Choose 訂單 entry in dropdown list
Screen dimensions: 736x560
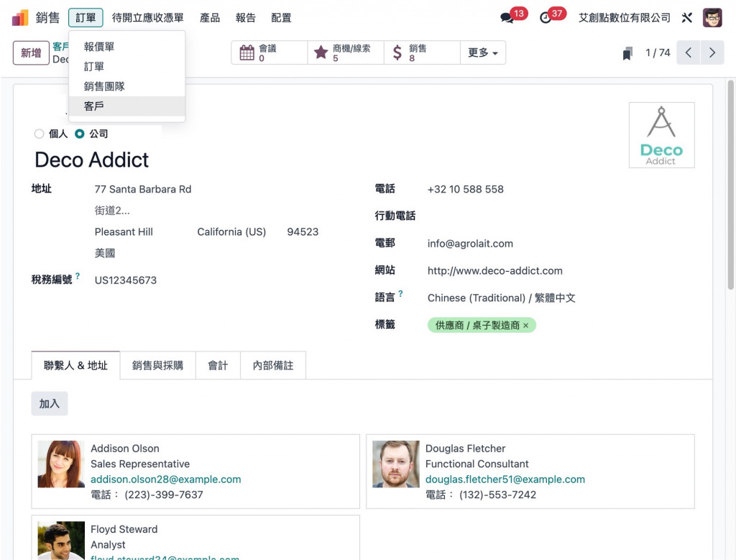126,67
